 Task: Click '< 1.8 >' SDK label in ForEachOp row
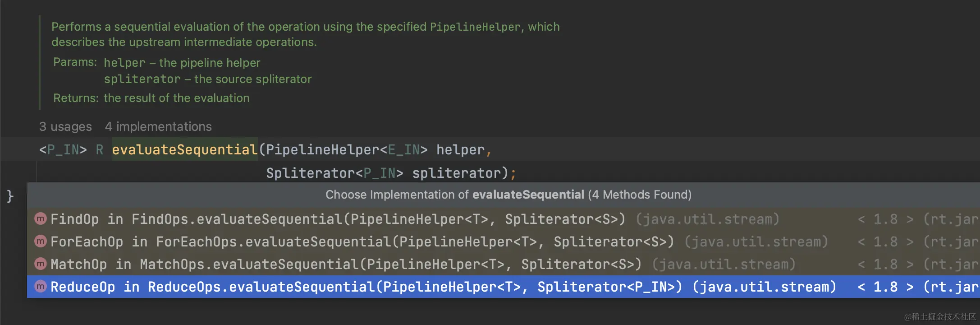point(885,241)
